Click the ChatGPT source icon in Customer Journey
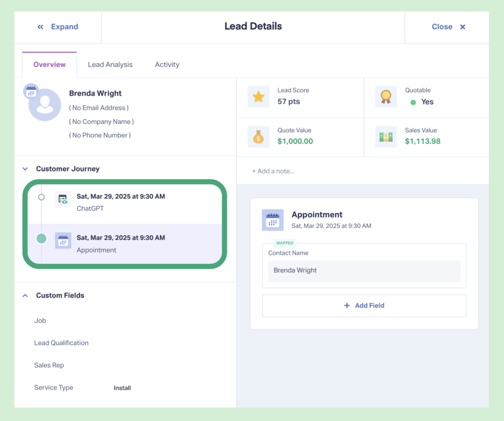The image size is (504, 421). click(63, 199)
